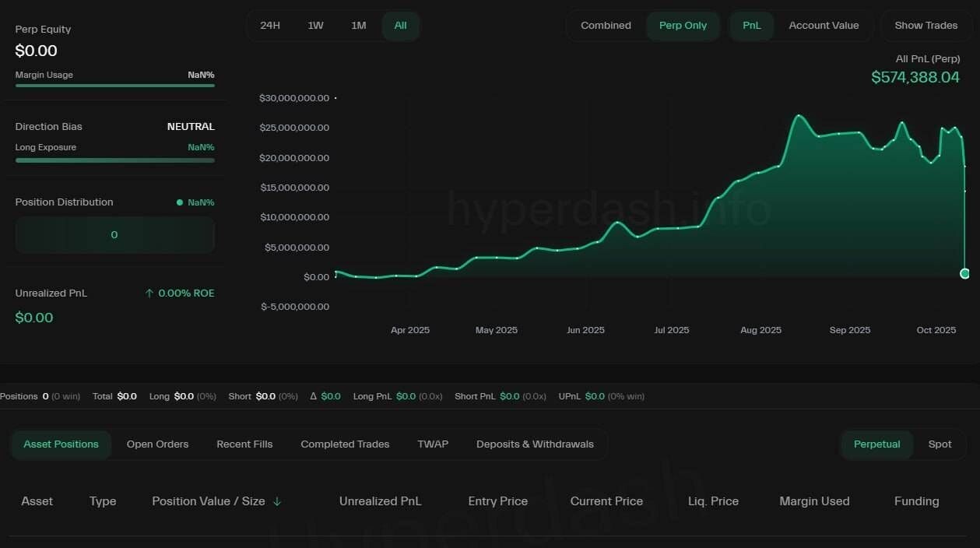The image size is (980, 548).
Task: Show the PnL chart
Action: (751, 26)
